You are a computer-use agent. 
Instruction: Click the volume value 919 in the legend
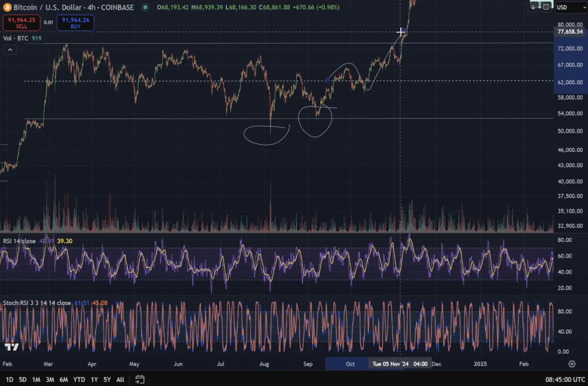(37, 38)
